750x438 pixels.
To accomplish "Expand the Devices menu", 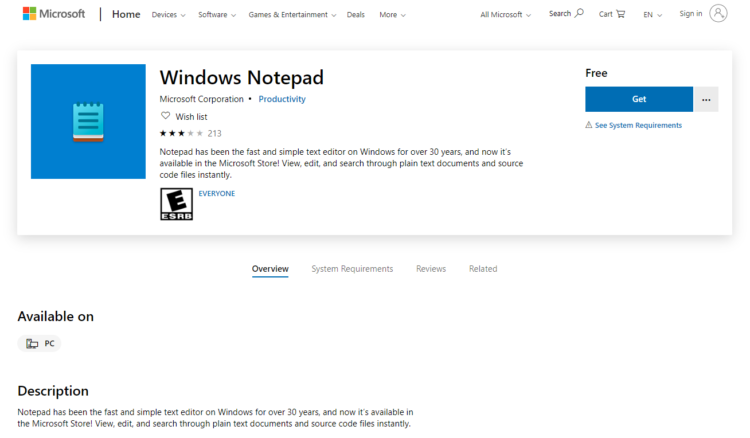I will [169, 15].
